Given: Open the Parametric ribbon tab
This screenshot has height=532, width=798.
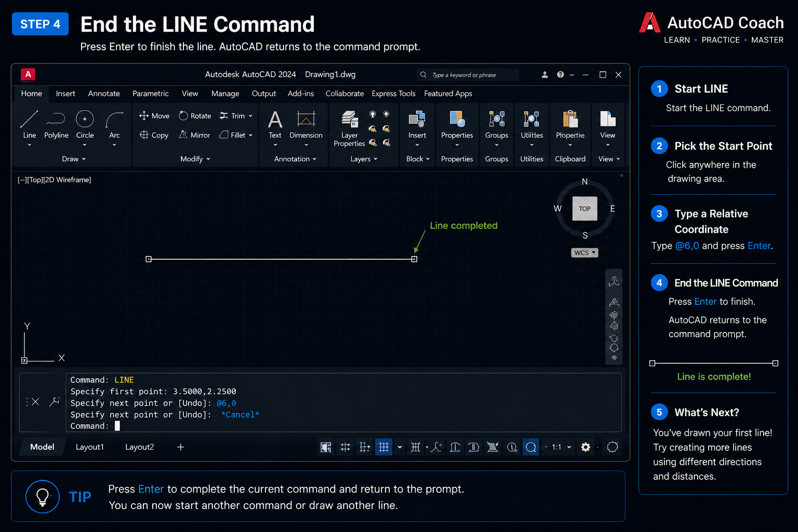Looking at the screenshot, I should 151,94.
